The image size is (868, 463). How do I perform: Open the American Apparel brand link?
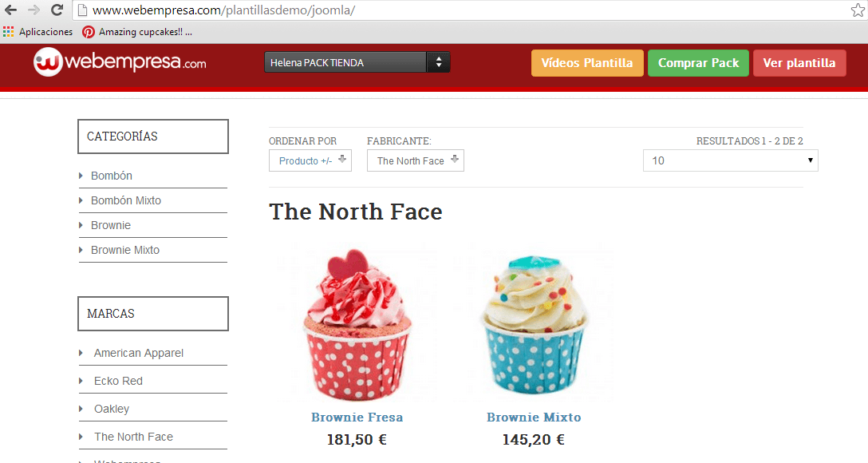click(138, 354)
